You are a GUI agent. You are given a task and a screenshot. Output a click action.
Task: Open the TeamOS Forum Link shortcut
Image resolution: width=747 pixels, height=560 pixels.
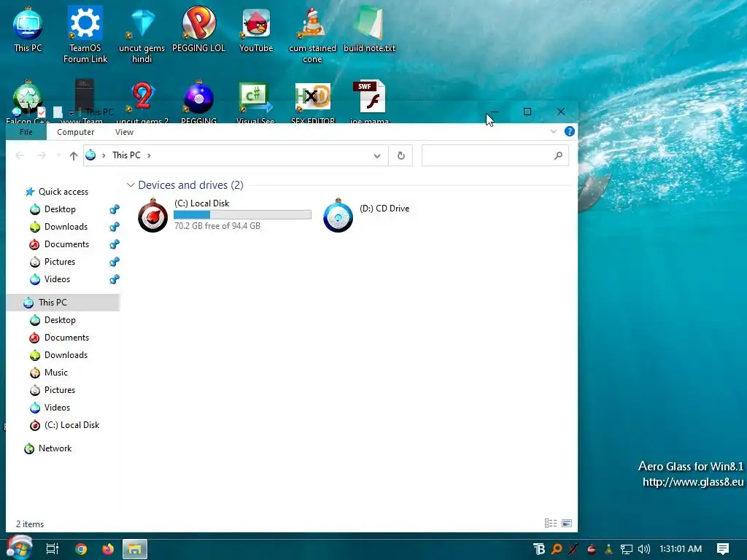point(85,34)
